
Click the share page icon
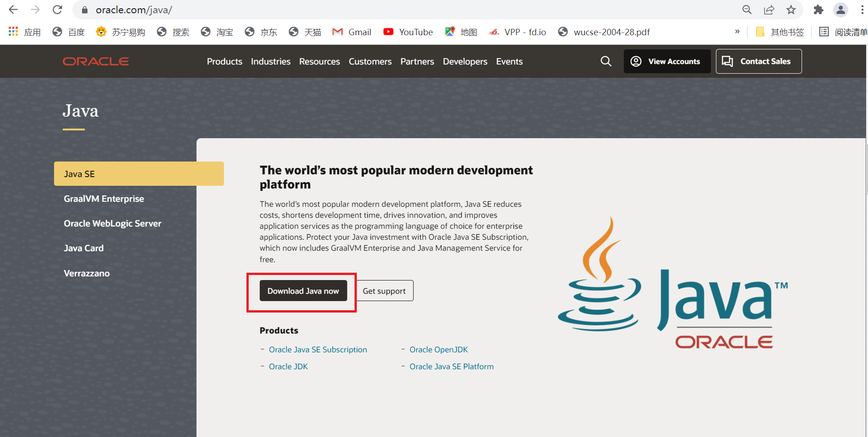tap(769, 10)
